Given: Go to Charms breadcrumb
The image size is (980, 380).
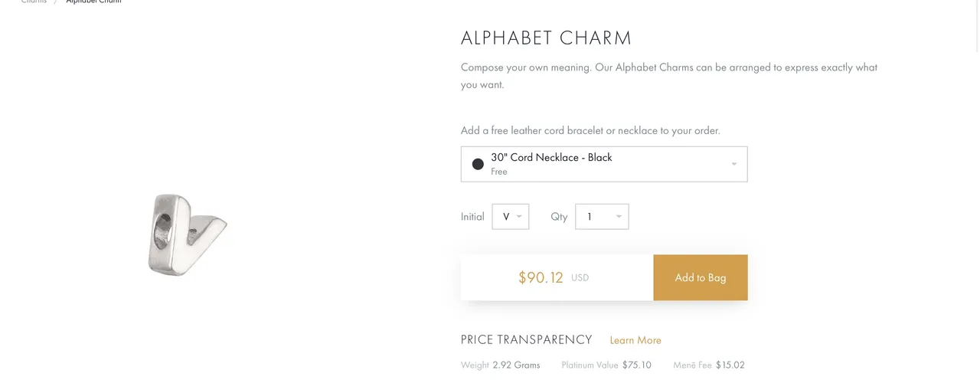Looking at the screenshot, I should pyautogui.click(x=34, y=2).
